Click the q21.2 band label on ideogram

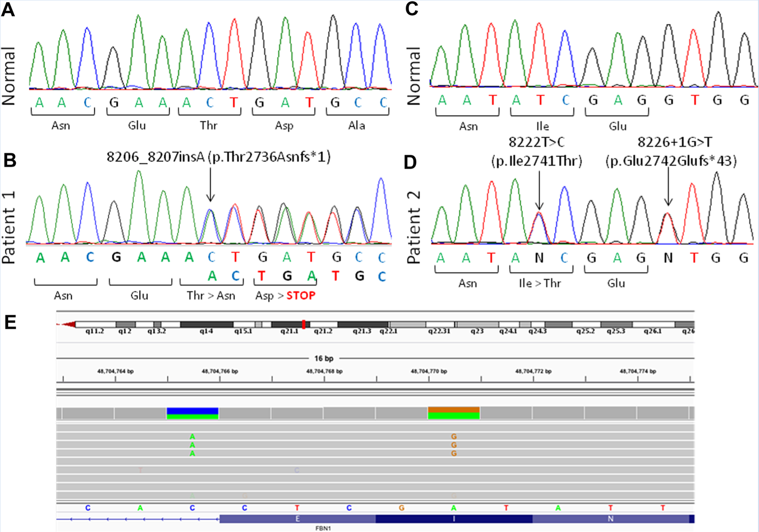pyautogui.click(x=323, y=331)
